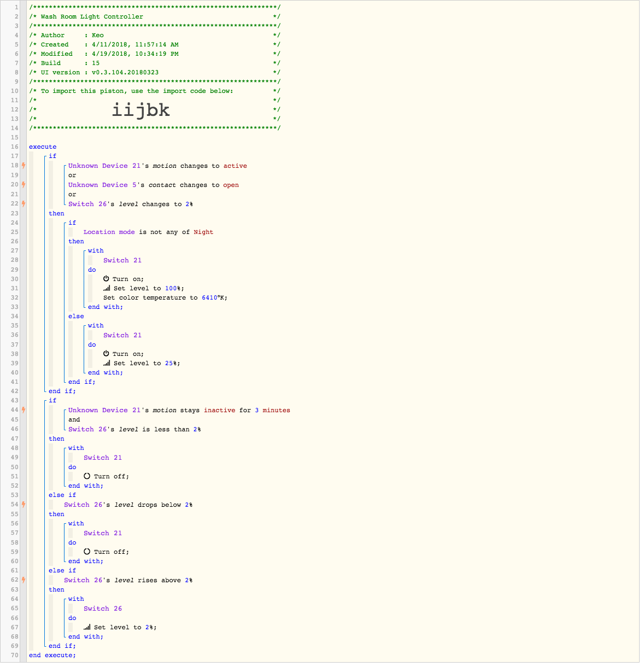Screen dimensions: 644x667
Task: Click 'rises above' comparison on line 62
Action: click(x=159, y=580)
